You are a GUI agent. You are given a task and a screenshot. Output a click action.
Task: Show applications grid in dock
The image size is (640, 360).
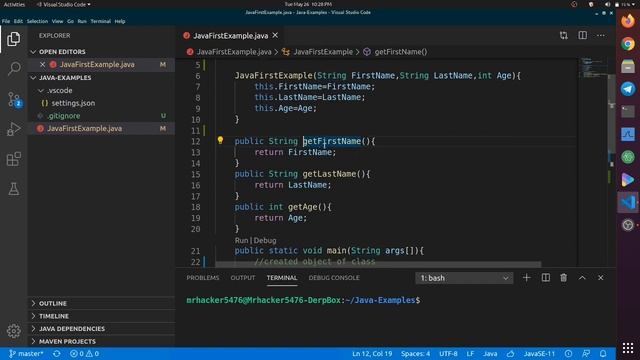628,348
